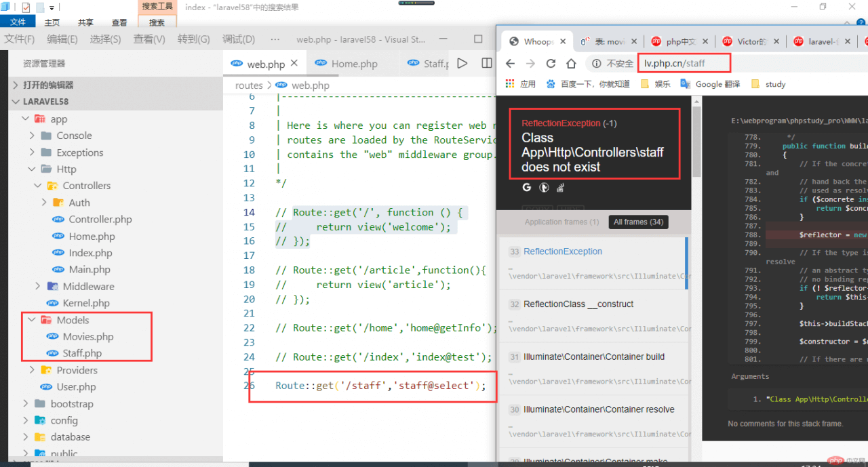Expand the database folder
The height and width of the screenshot is (467, 868).
[x=26, y=437]
